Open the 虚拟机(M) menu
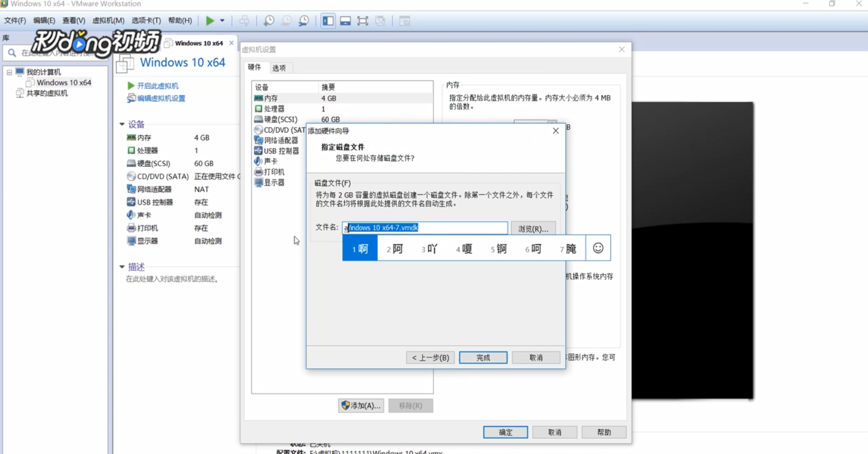This screenshot has width=868, height=454. [108, 21]
